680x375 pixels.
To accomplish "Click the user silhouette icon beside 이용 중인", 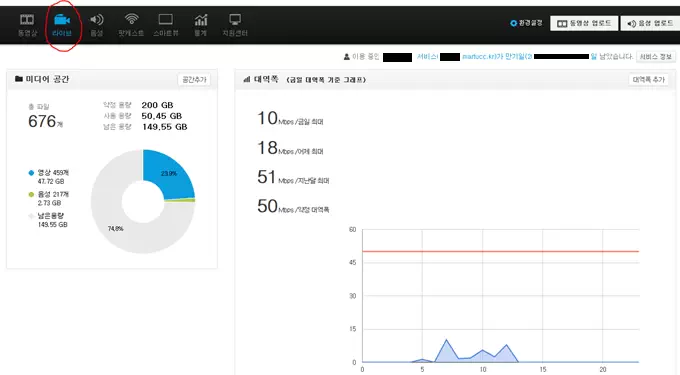I will 347,57.
